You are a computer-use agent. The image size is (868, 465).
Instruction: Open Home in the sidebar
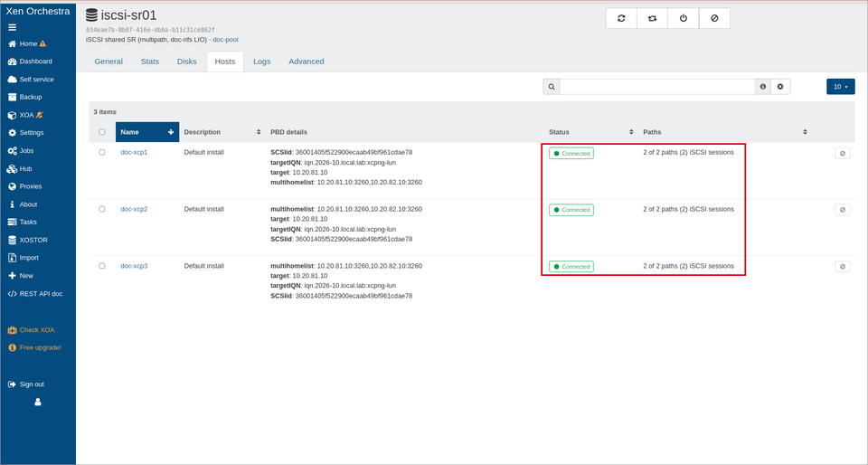pyautogui.click(x=27, y=43)
